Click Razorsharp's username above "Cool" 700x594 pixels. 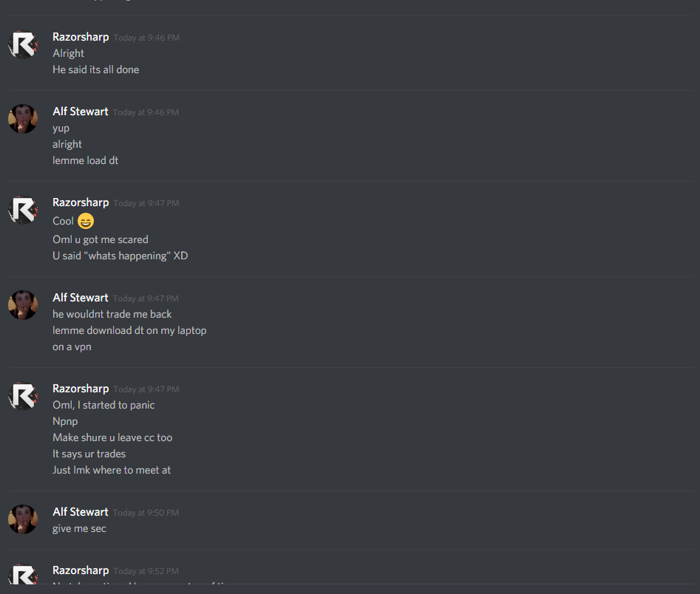[x=81, y=202]
